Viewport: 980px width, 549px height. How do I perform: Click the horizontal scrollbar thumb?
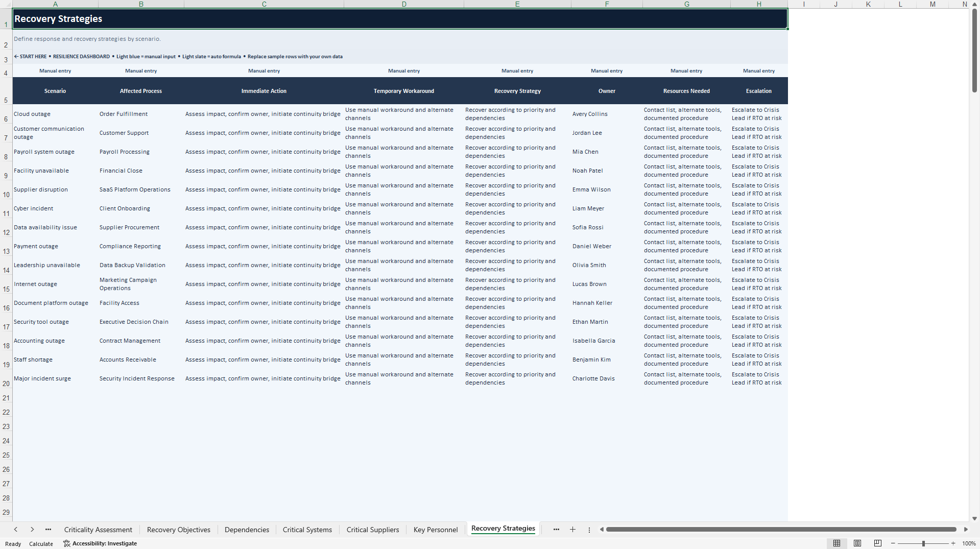pyautogui.click(x=781, y=530)
